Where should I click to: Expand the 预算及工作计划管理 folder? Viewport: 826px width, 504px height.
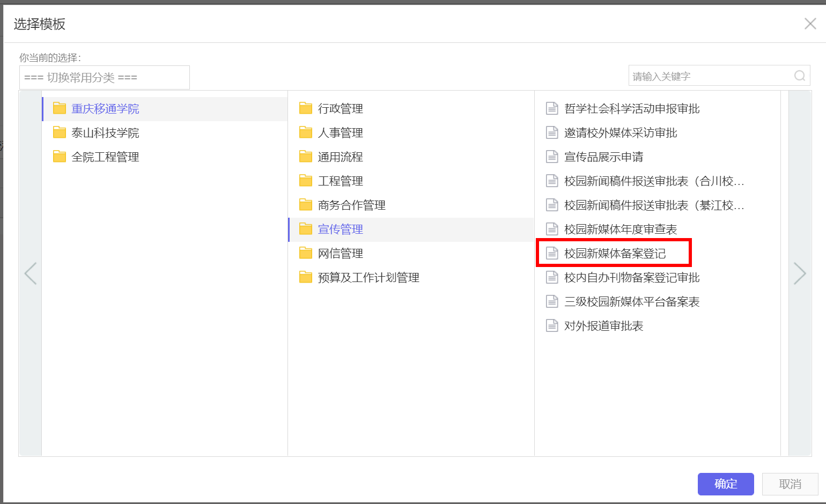coord(368,277)
